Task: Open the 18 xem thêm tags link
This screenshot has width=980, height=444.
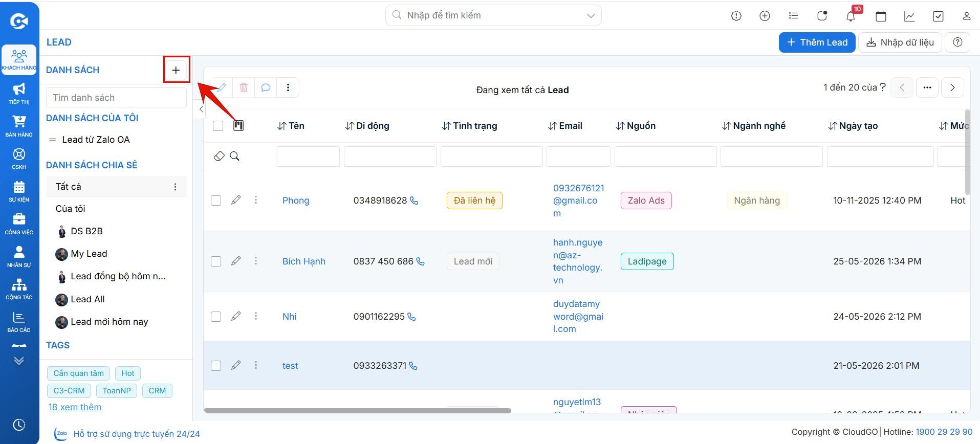Action: pyautogui.click(x=75, y=407)
